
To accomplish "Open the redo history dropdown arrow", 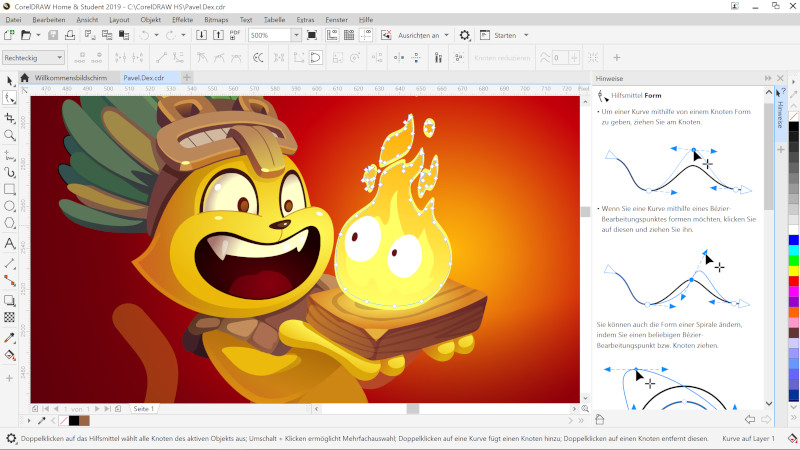I will (x=183, y=35).
